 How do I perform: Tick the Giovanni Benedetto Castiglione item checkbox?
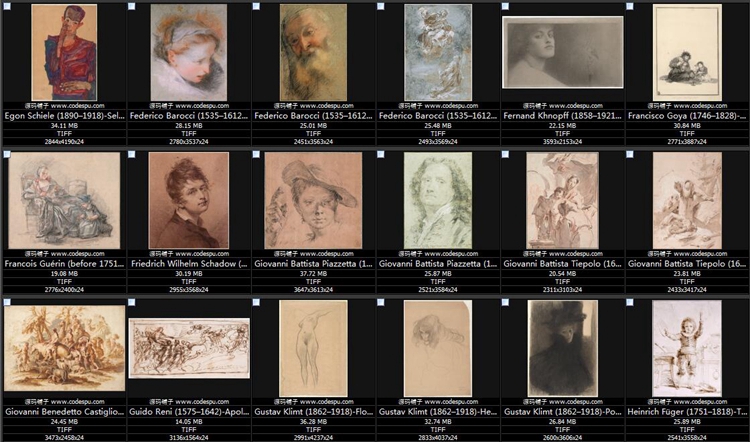7,302
